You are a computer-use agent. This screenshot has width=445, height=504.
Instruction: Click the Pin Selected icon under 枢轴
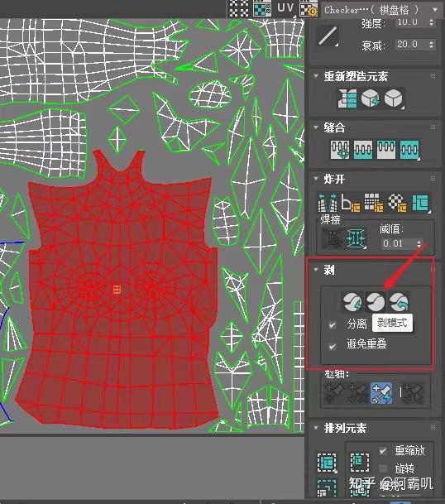tap(334, 393)
